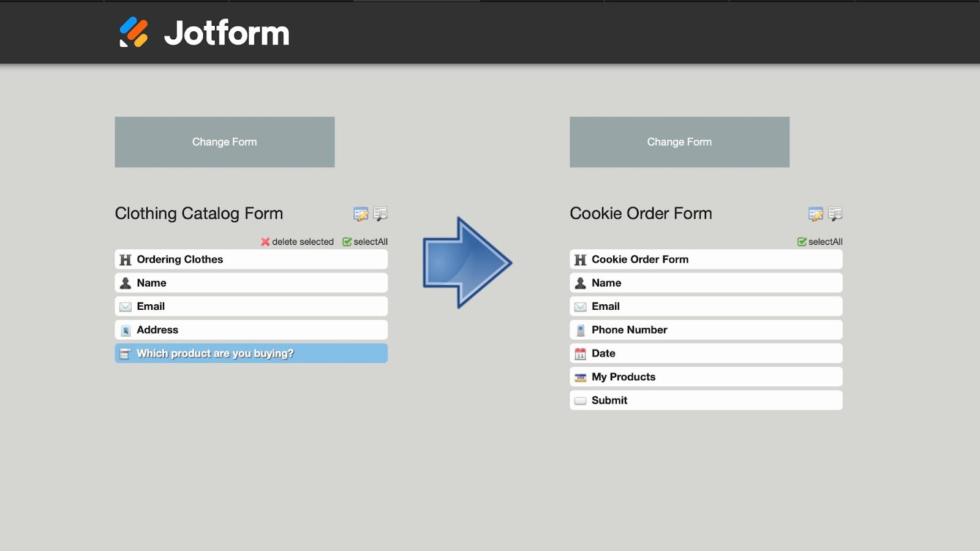Click preview form icon for Clothing Catalog Form

coord(380,214)
